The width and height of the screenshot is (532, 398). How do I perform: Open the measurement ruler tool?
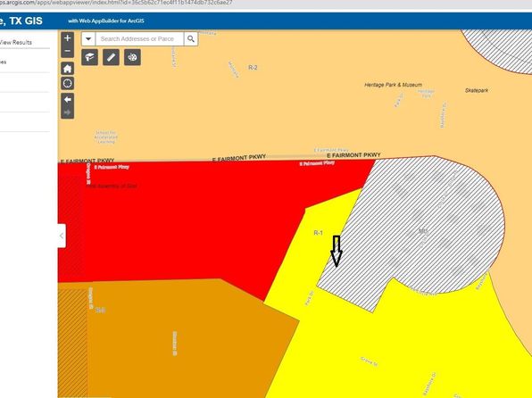[x=111, y=57]
